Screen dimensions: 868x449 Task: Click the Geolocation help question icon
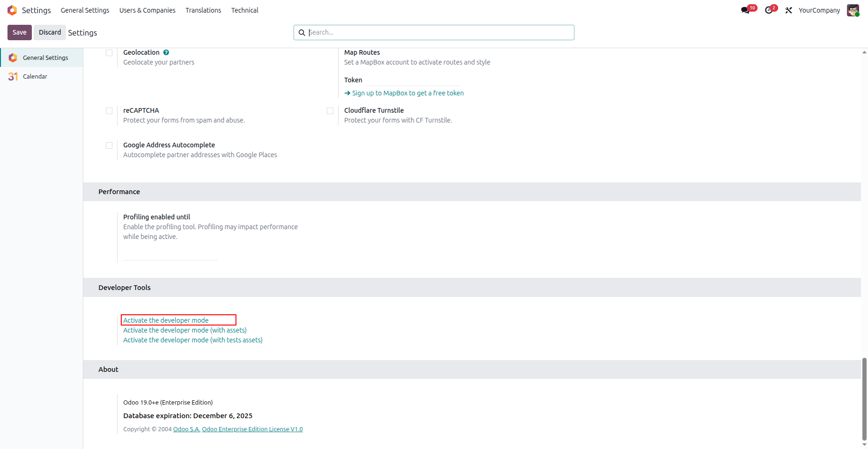pyautogui.click(x=166, y=52)
